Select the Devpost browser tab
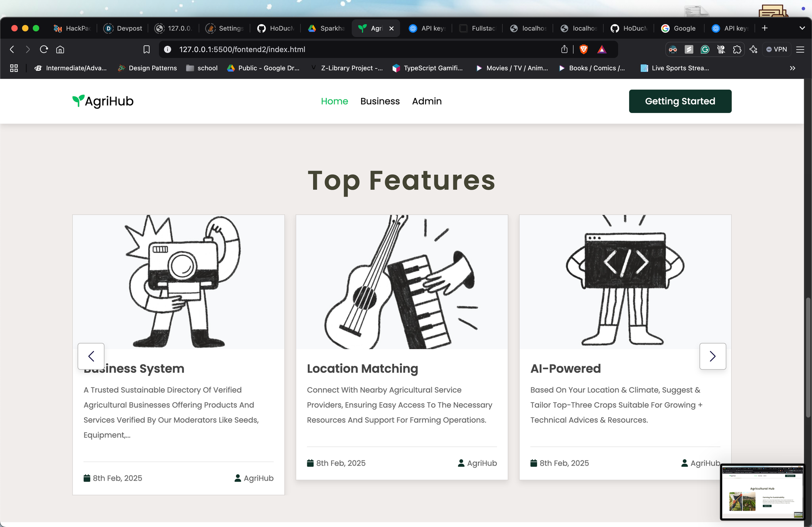This screenshot has width=812, height=527. [123, 28]
